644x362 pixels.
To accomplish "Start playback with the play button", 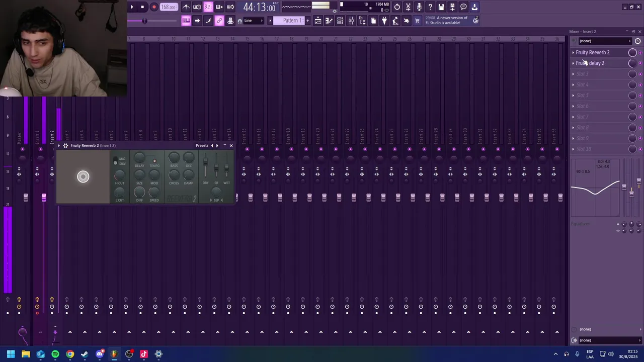I will point(132,7).
